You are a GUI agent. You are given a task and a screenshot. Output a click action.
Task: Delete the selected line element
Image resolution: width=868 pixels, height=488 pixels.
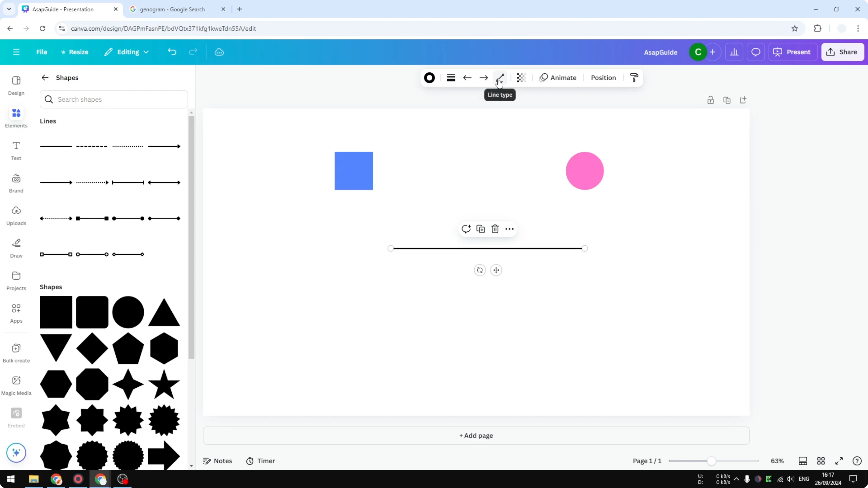click(495, 229)
